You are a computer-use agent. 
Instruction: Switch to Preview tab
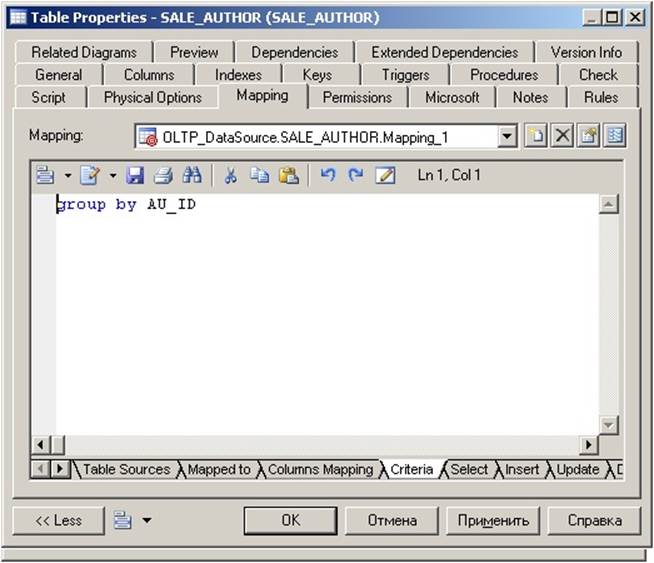pyautogui.click(x=194, y=52)
